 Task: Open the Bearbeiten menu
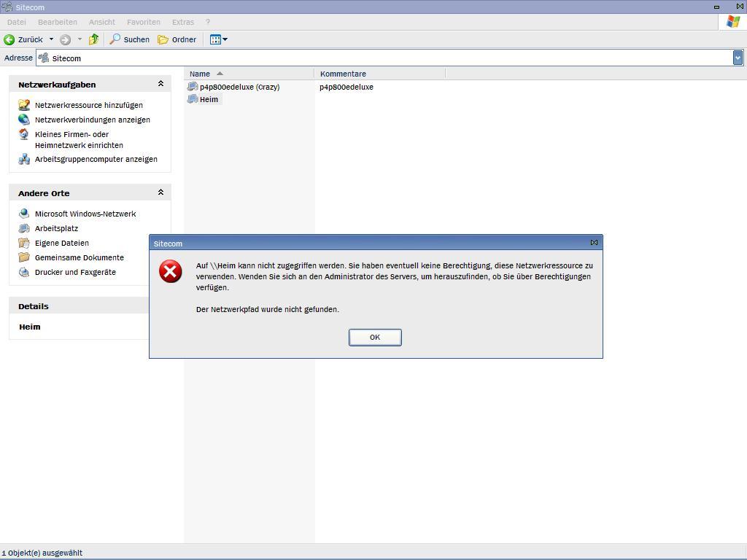tap(58, 22)
